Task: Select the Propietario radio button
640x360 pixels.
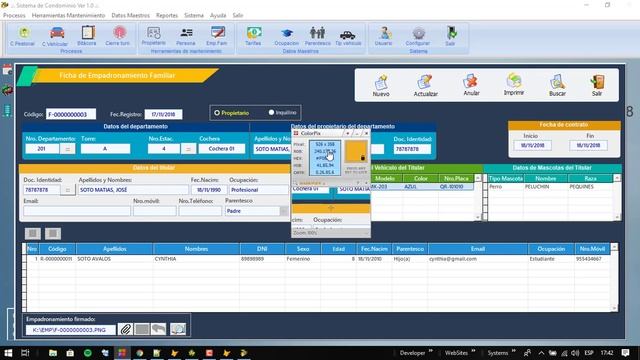Action: pos(217,113)
